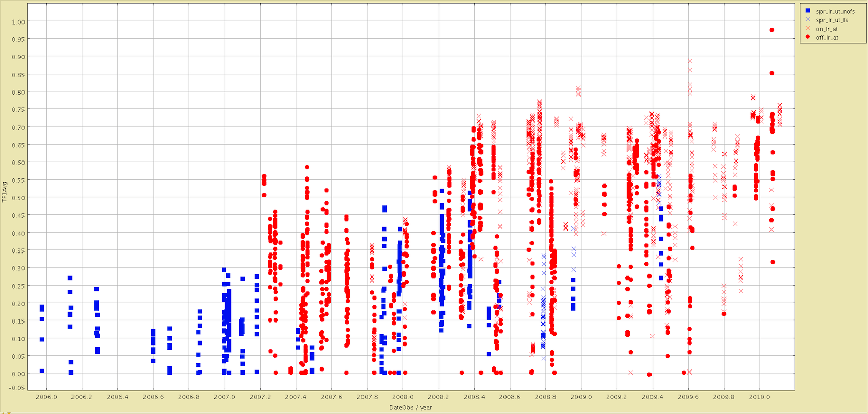Click the 0.80 y-axis tick label
This screenshot has width=868, height=414.
[18, 93]
